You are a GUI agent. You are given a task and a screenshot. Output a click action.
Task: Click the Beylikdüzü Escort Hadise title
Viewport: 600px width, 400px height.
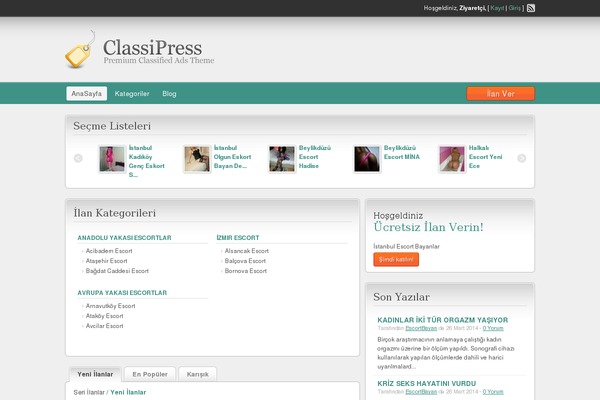point(315,157)
